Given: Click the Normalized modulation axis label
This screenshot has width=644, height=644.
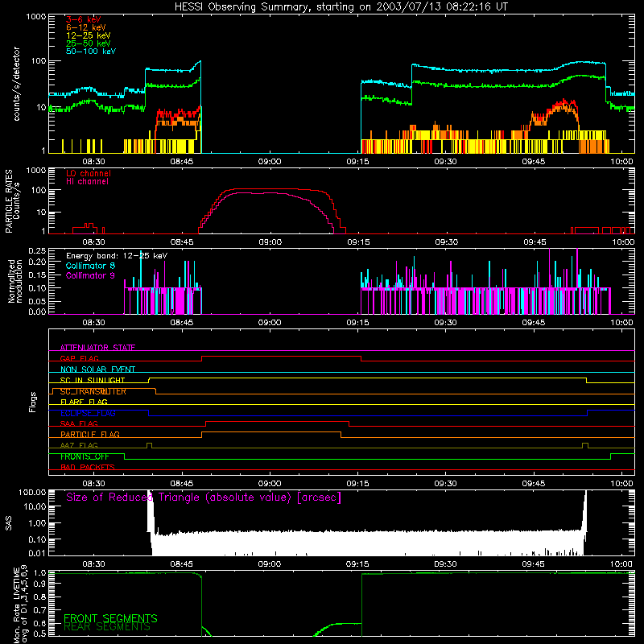Looking at the screenshot, I should coord(14,281).
